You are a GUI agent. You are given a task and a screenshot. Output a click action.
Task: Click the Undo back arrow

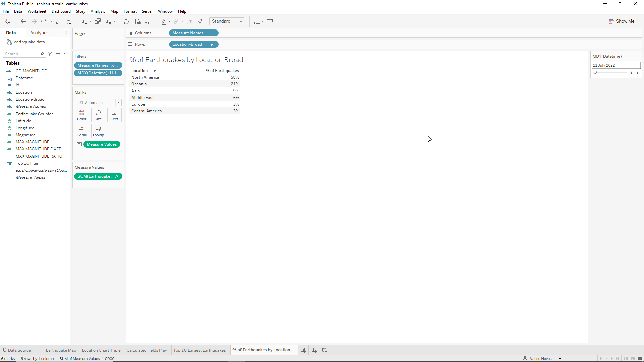[23, 21]
